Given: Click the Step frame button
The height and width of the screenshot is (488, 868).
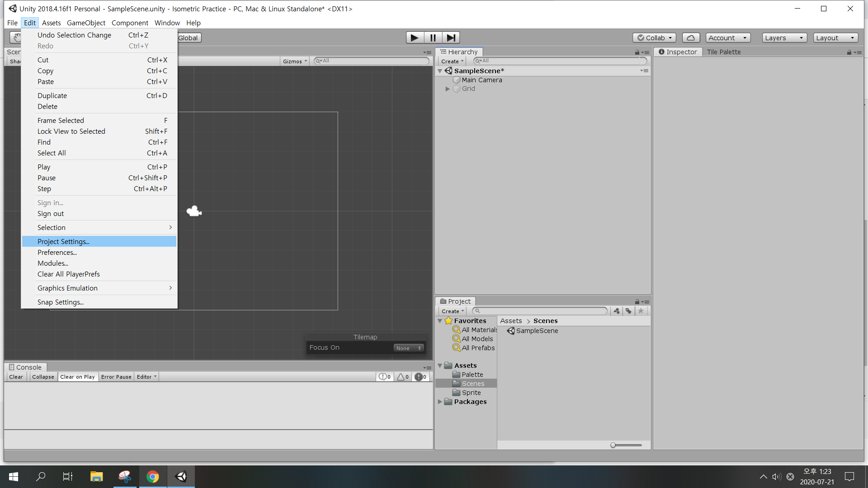Looking at the screenshot, I should tap(451, 38).
